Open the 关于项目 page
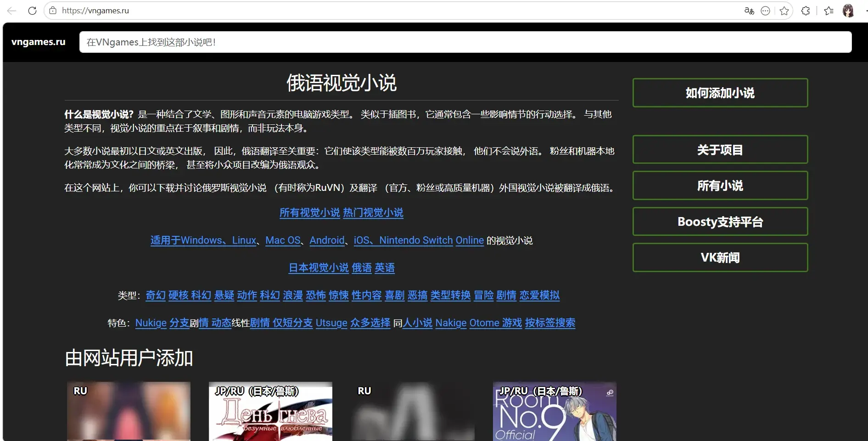The image size is (868, 441). [720, 150]
